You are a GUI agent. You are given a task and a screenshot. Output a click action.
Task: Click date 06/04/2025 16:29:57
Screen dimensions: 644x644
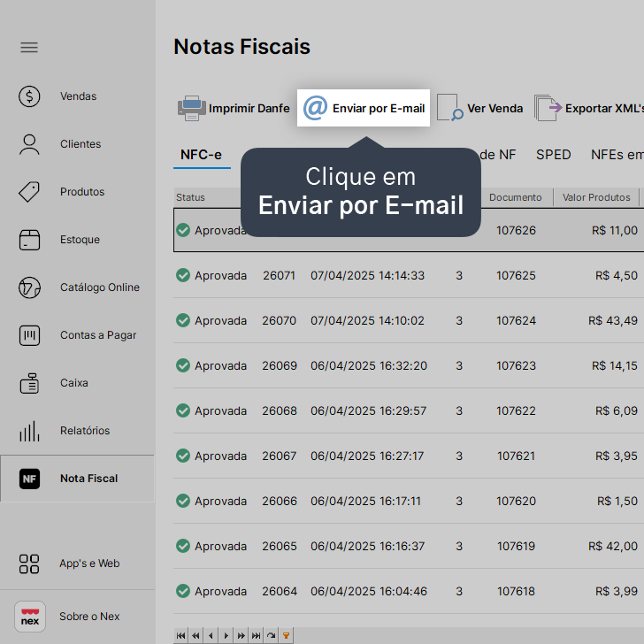pos(369,411)
